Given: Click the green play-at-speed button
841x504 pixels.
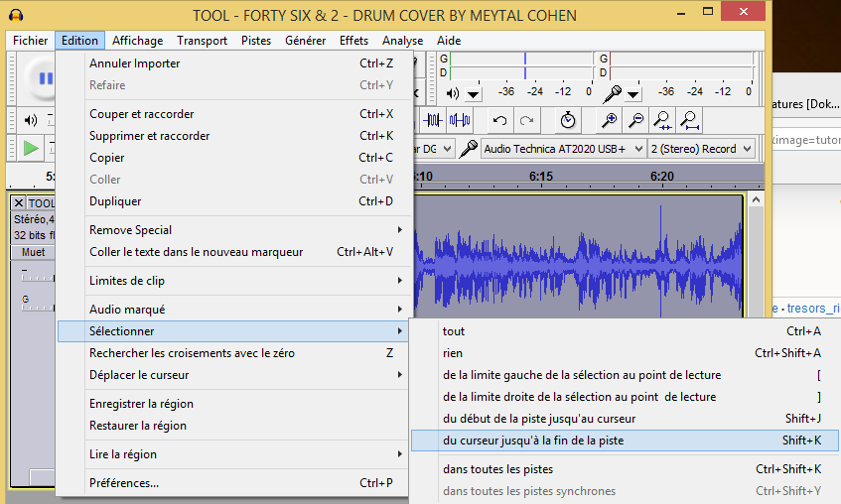Looking at the screenshot, I should tap(31, 149).
